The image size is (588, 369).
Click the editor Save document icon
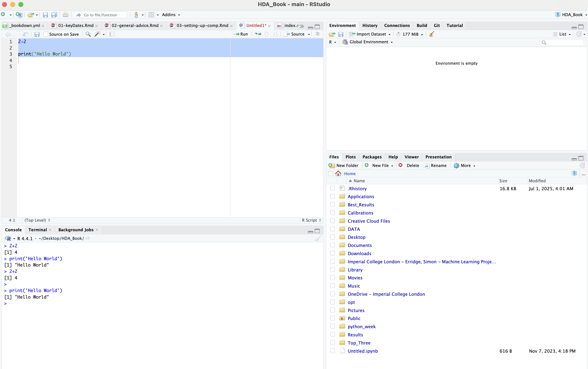tap(37, 34)
